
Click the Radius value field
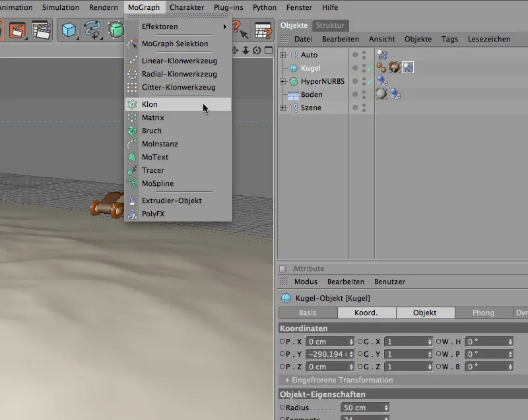[x=362, y=407]
